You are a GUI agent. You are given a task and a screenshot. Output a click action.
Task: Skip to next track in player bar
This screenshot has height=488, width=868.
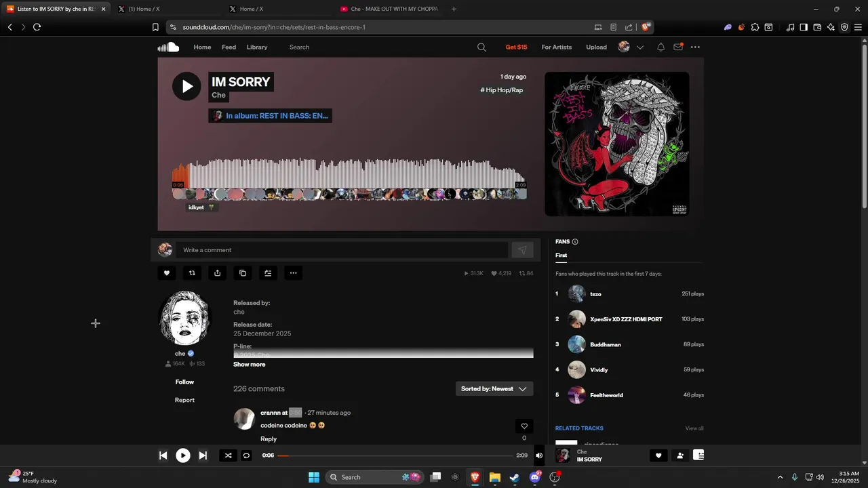click(x=203, y=455)
